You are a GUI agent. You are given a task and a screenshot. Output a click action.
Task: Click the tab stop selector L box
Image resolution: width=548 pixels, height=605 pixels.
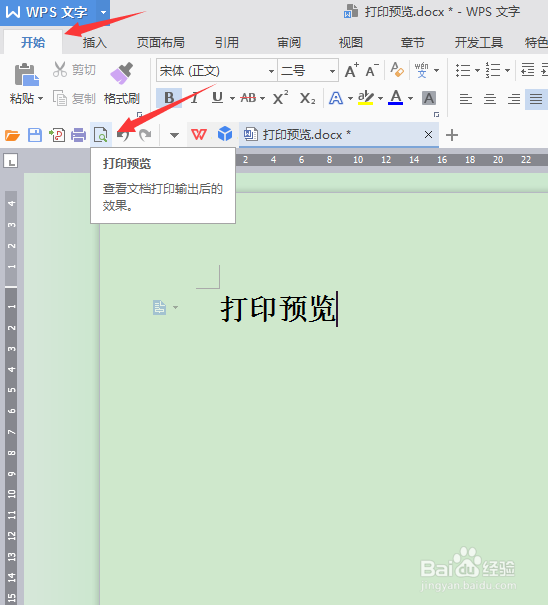point(11,161)
